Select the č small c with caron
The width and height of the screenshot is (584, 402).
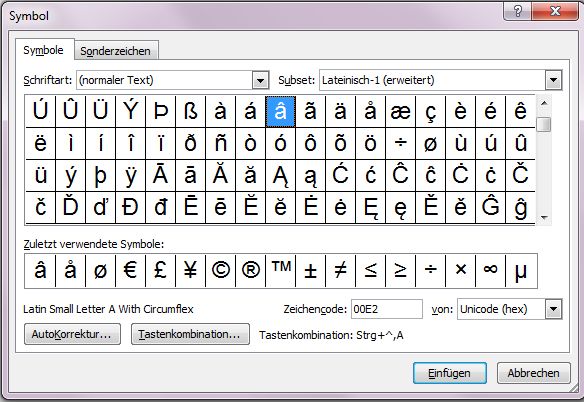point(40,208)
